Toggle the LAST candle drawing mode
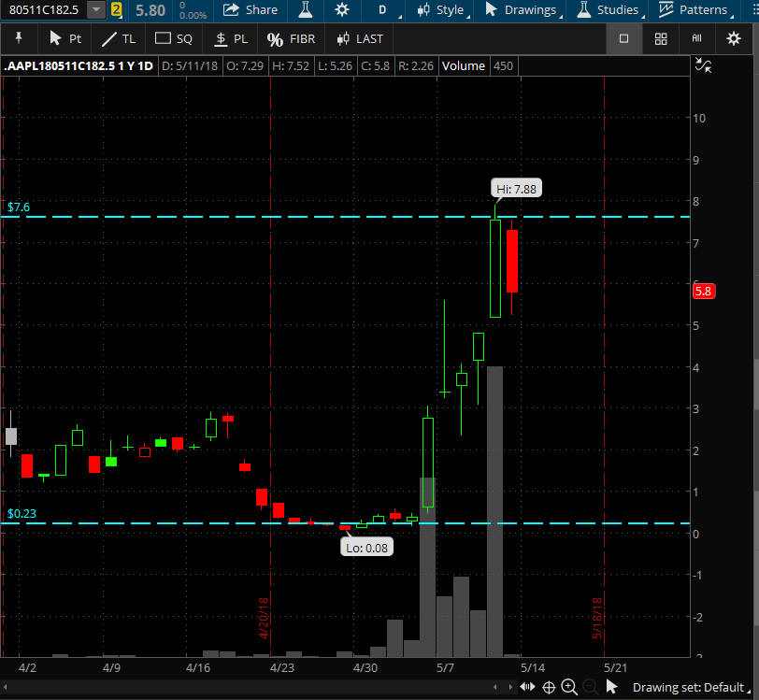The height and width of the screenshot is (700, 759). [359, 38]
